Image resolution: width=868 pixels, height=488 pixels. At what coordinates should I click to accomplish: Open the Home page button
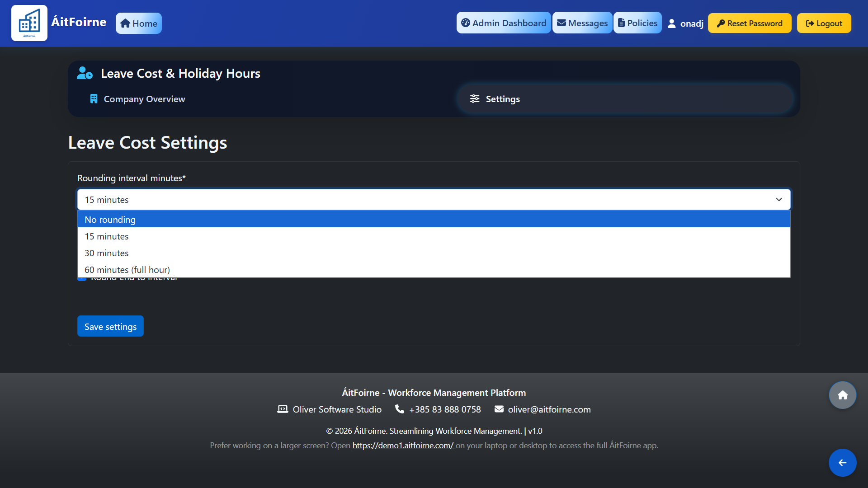(x=139, y=23)
